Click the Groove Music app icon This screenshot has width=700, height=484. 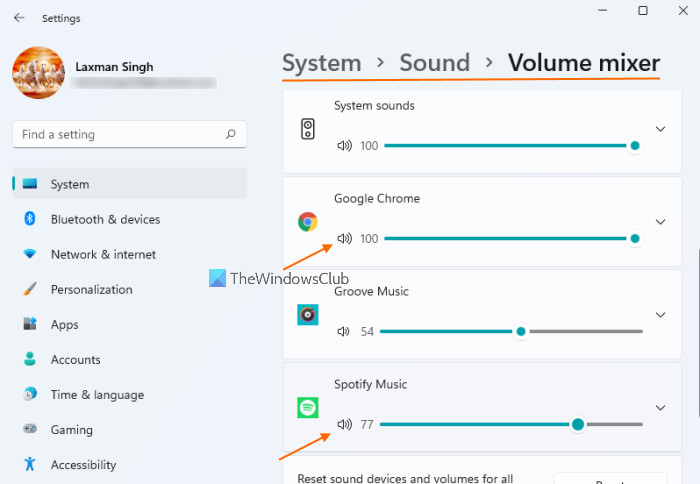click(308, 315)
